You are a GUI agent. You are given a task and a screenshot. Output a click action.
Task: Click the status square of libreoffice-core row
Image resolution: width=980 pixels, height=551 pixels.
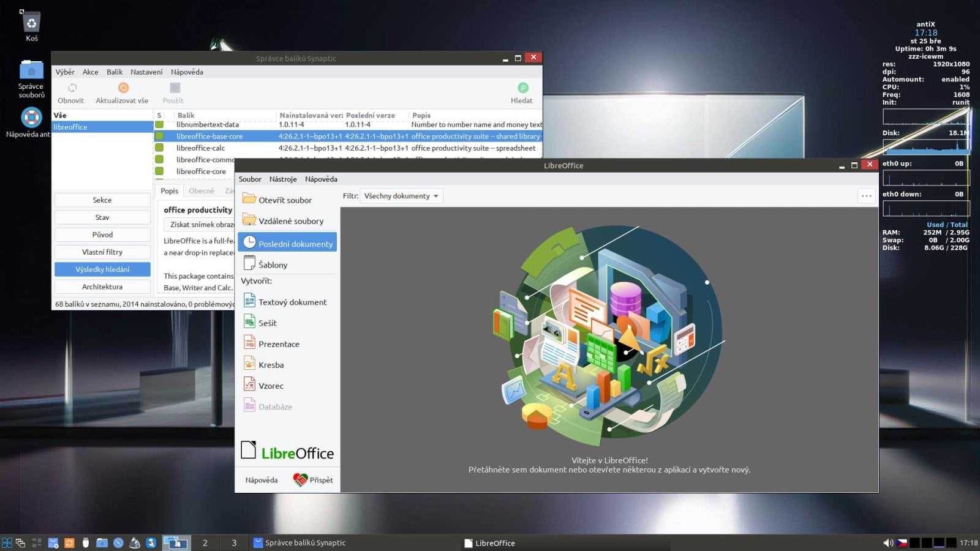(x=159, y=171)
